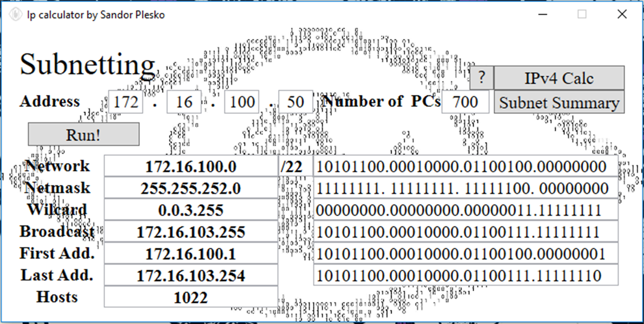Select the binary Network representation field
644x324 pixels.
click(465, 166)
